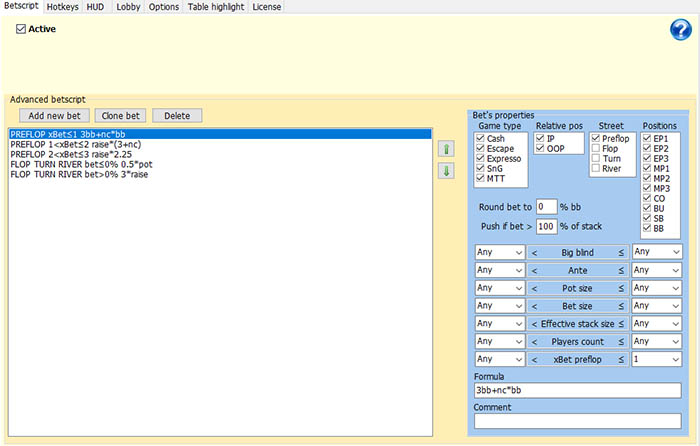This screenshot has width=700, height=446.
Task: Open the Pot size maximum dropdown
Action: tap(656, 288)
